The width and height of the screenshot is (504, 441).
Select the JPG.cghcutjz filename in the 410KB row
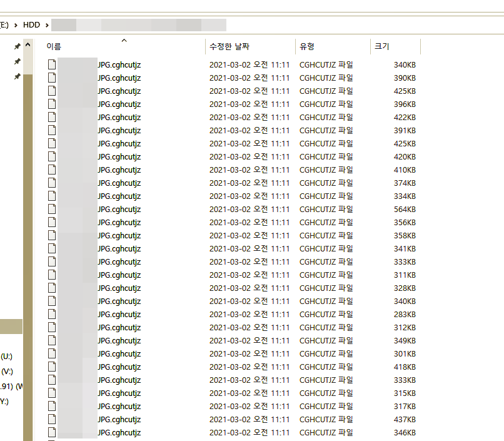119,170
